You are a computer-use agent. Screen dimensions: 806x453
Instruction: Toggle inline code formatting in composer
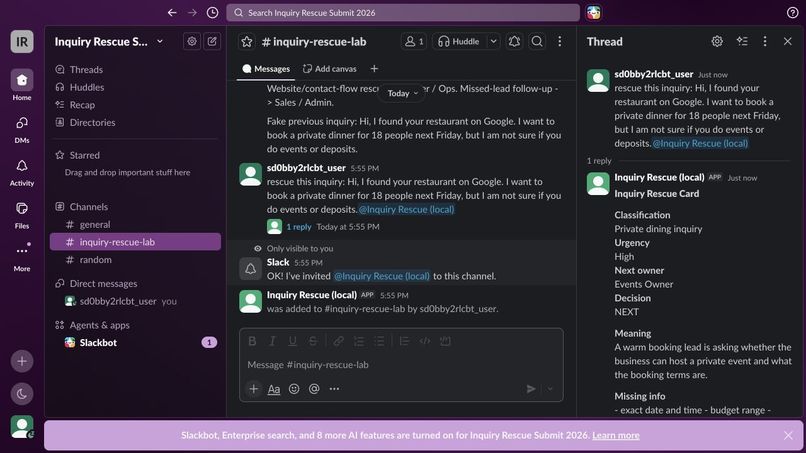[425, 341]
